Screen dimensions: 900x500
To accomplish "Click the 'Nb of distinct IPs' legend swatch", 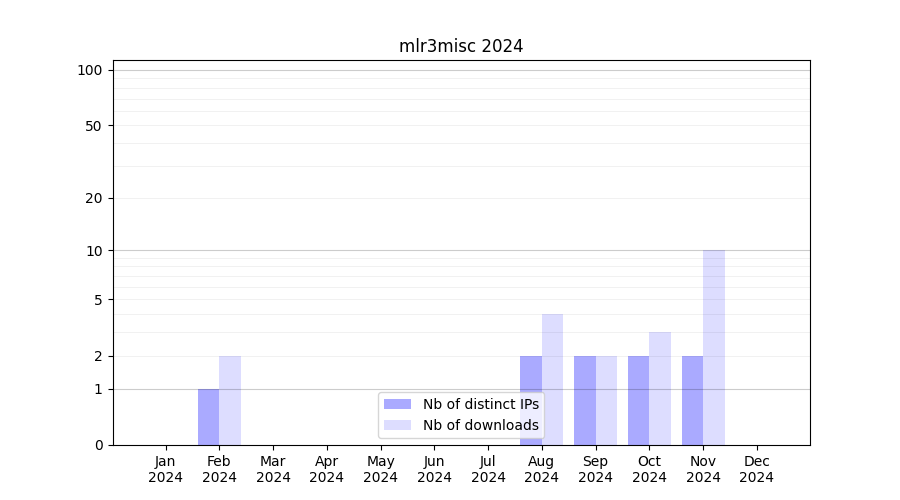I will pyautogui.click(x=397, y=404).
